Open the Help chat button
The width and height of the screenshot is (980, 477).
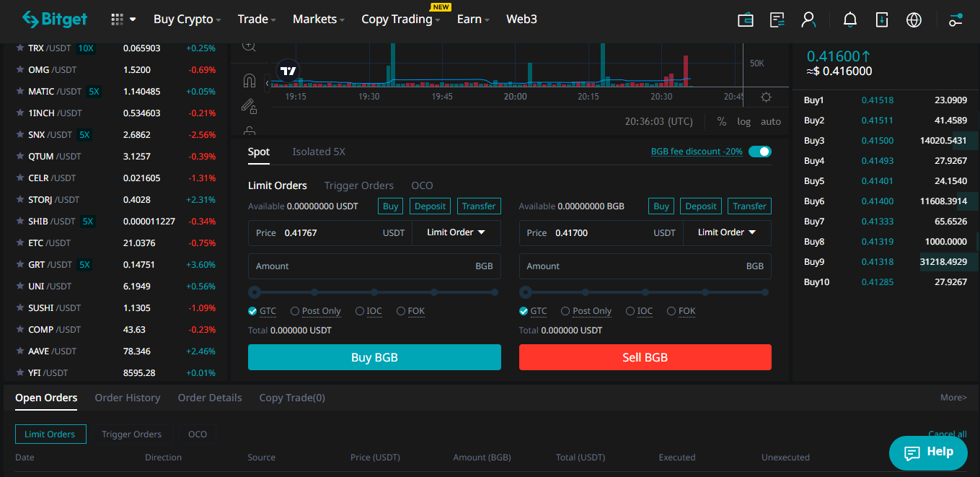pyautogui.click(x=928, y=452)
